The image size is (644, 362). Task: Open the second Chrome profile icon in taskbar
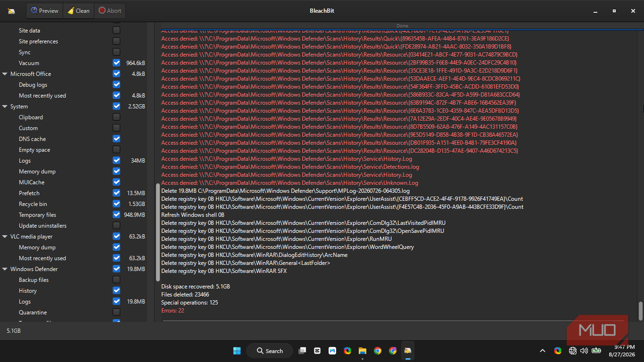[393, 351]
